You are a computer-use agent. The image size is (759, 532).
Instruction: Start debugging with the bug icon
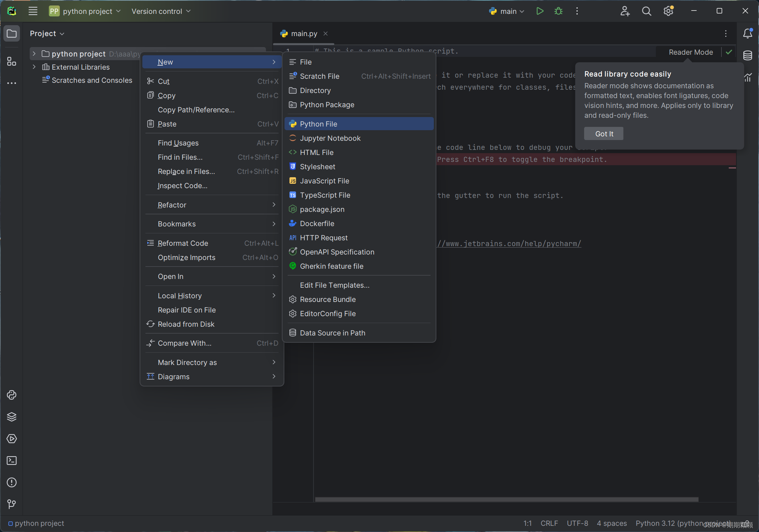558,11
